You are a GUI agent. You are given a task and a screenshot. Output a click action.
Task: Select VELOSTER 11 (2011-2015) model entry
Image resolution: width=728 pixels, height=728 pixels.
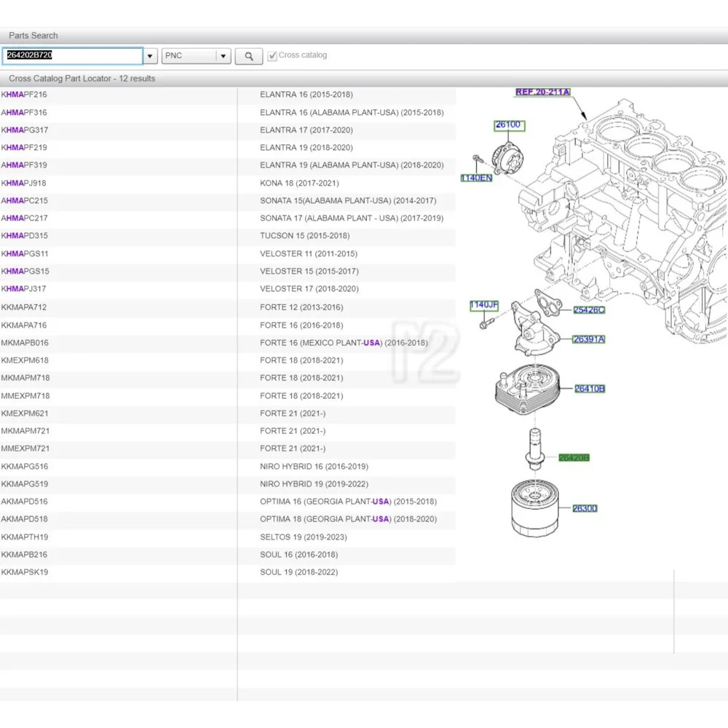click(x=309, y=254)
